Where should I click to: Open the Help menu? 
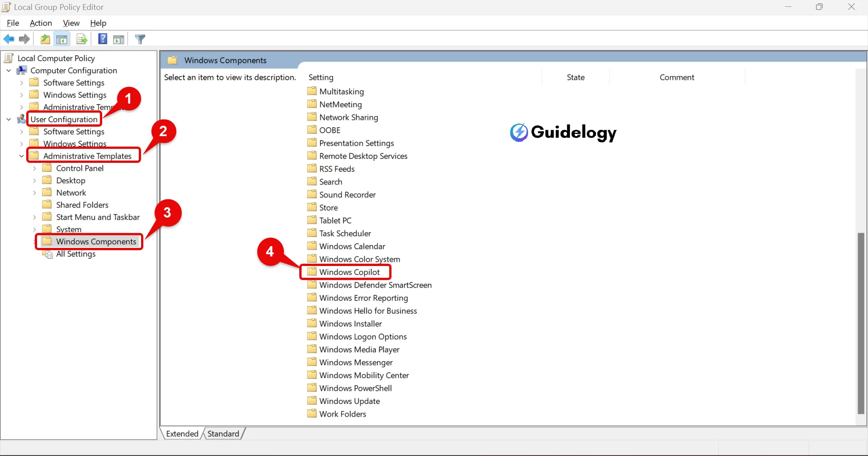98,23
